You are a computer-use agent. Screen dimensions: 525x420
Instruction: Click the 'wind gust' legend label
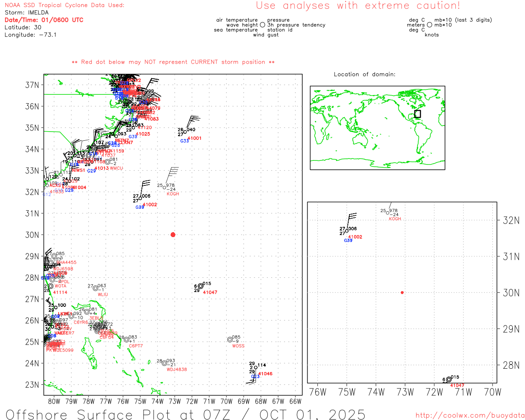[266, 35]
